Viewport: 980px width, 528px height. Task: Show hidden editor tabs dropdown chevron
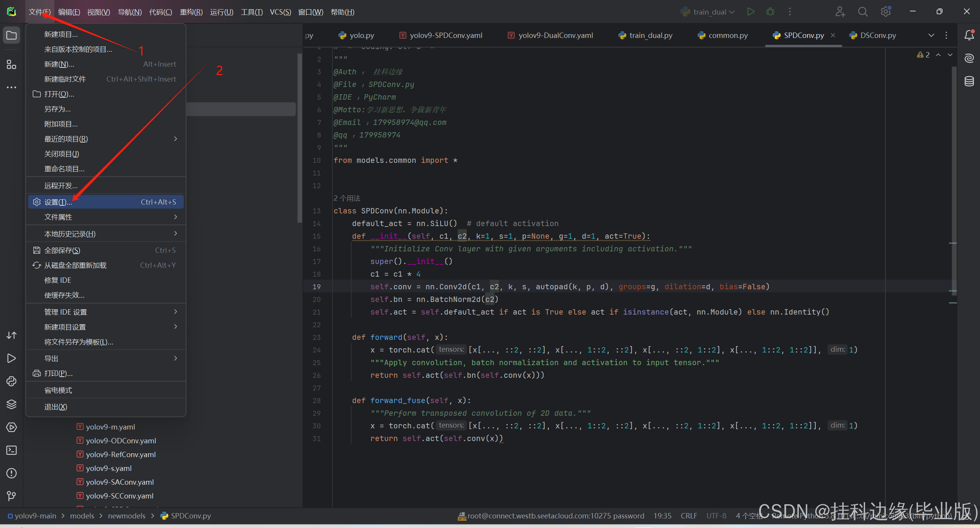pos(931,35)
